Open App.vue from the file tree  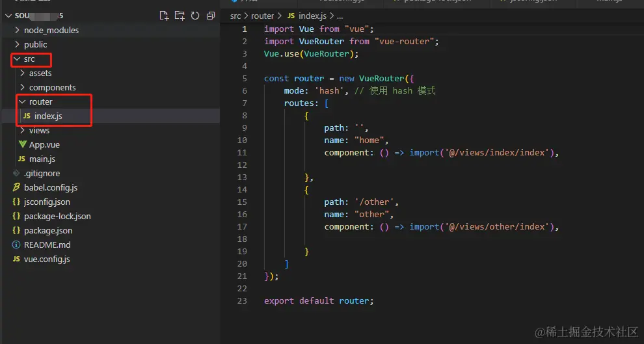[44, 144]
